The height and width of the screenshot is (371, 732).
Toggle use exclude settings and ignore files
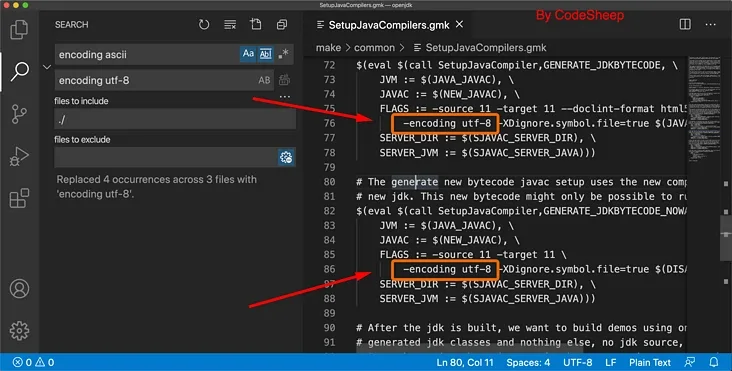click(x=286, y=157)
